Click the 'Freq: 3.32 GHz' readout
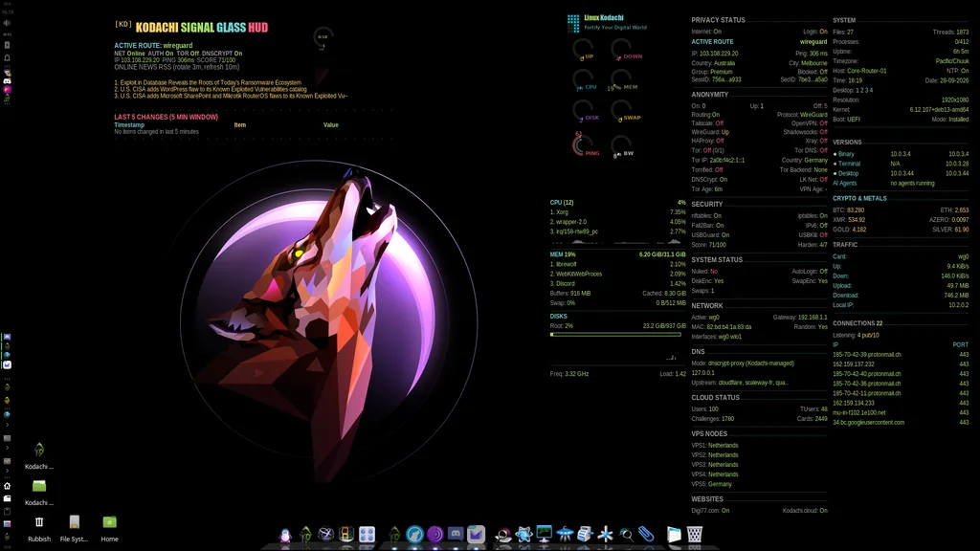This screenshot has height=551, width=980. (568, 374)
